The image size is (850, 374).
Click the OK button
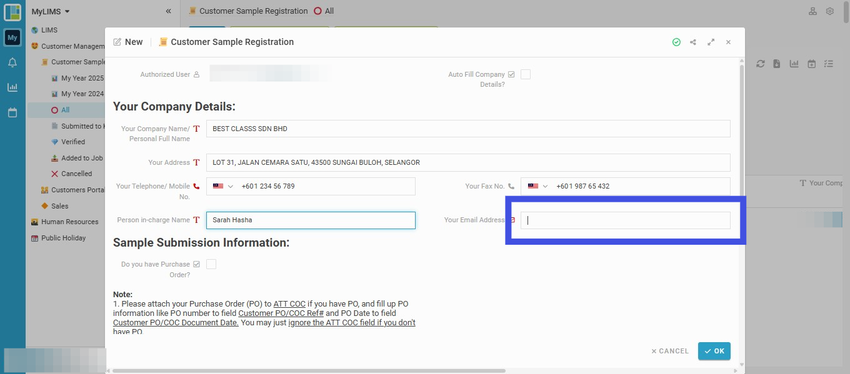714,351
